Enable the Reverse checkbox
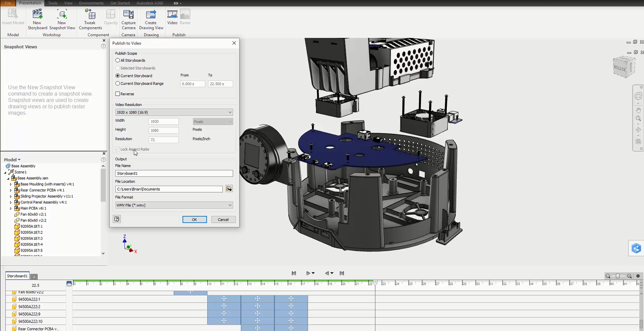644x331 pixels. pos(118,94)
